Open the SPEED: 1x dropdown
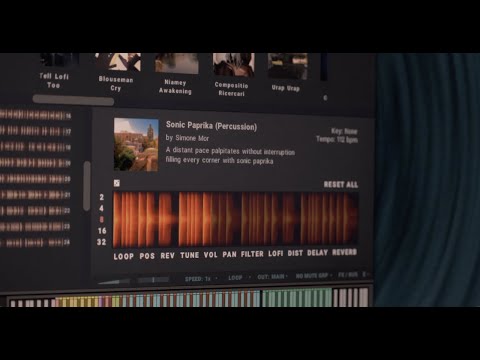The width and height of the screenshot is (480, 360). click(201, 279)
